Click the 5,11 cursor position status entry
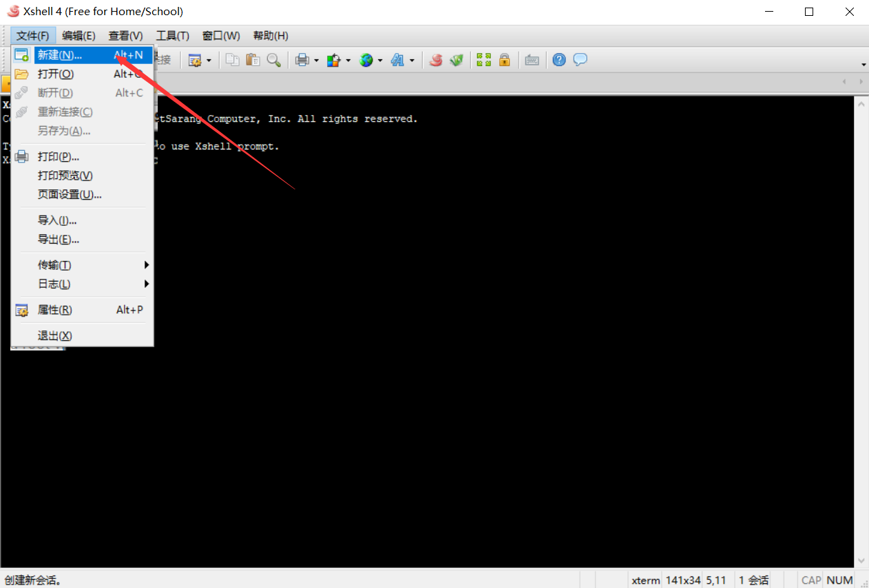The image size is (869, 588). pos(716,580)
